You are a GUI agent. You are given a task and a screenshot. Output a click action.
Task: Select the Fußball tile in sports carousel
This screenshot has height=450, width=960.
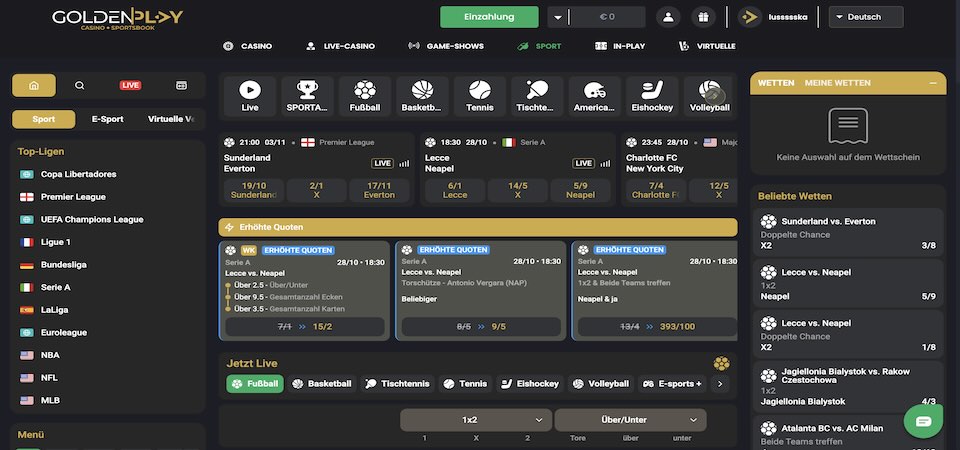click(x=365, y=96)
